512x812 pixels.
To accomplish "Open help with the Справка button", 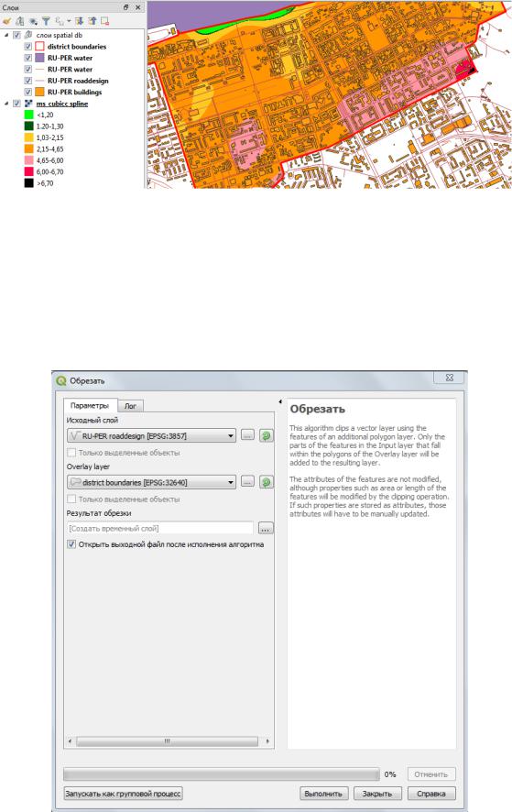I will pos(431,794).
